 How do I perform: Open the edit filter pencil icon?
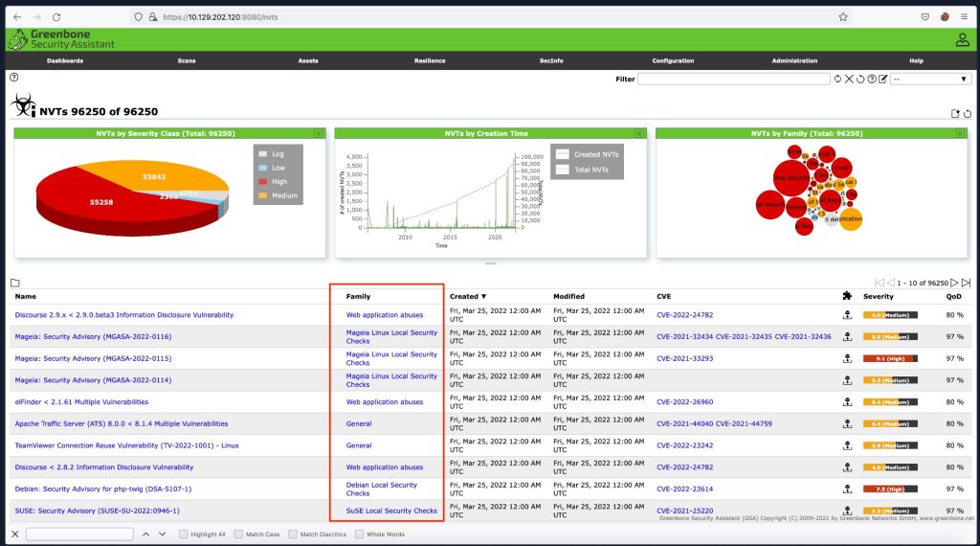click(x=882, y=79)
